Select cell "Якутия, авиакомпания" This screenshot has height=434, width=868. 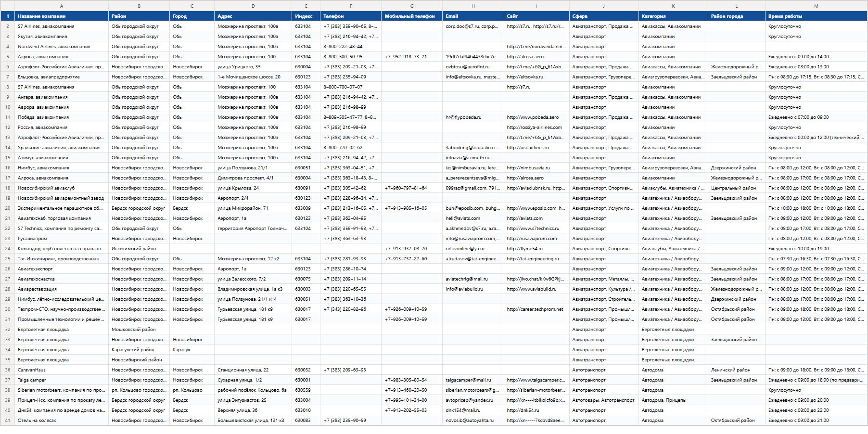coord(62,37)
